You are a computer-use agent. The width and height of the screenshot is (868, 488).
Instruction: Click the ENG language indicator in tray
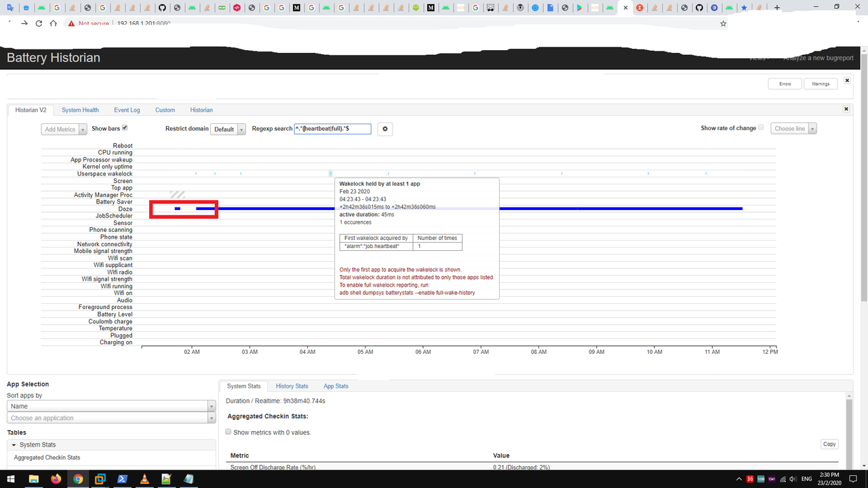pos(806,479)
